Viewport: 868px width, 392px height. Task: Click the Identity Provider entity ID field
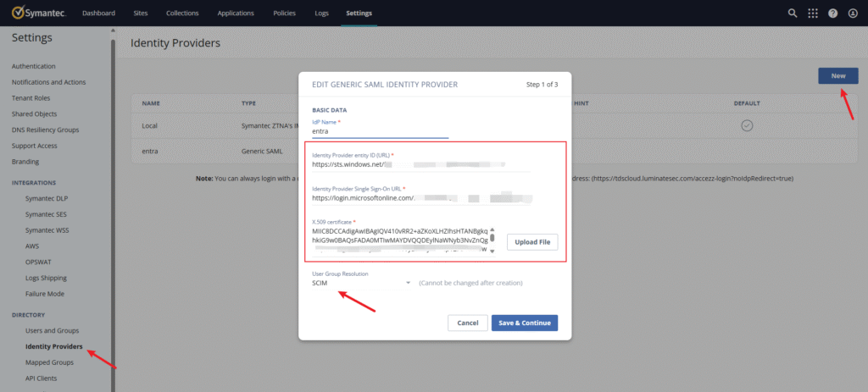click(x=420, y=164)
